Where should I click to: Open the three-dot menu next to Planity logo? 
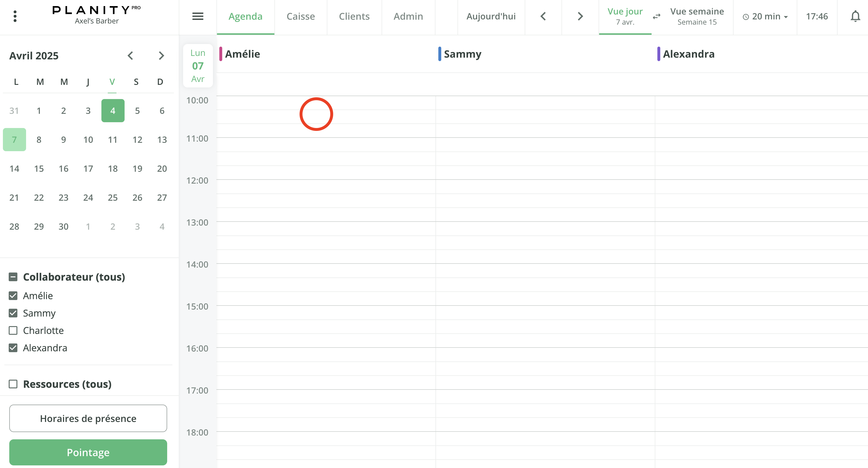coord(15,16)
